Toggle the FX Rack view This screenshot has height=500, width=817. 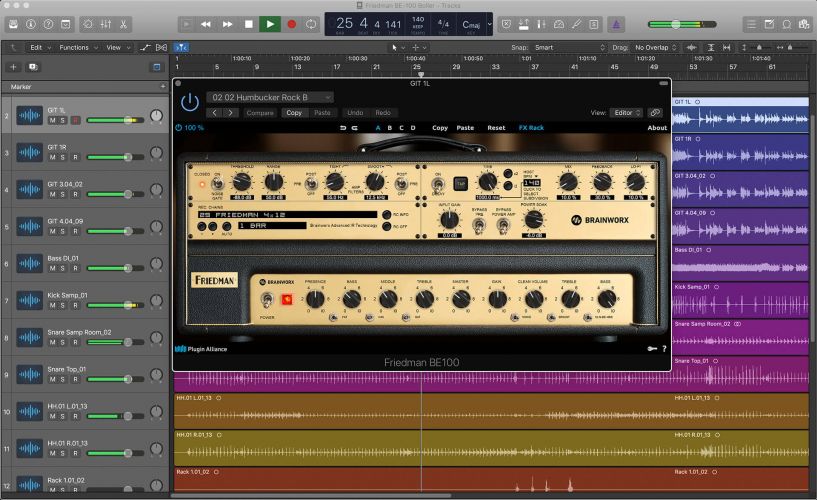coord(531,128)
